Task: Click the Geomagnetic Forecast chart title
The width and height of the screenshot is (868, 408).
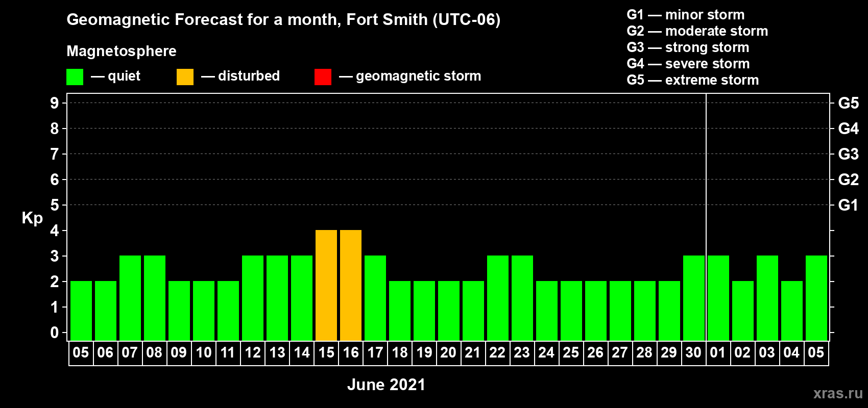Action: click(283, 19)
